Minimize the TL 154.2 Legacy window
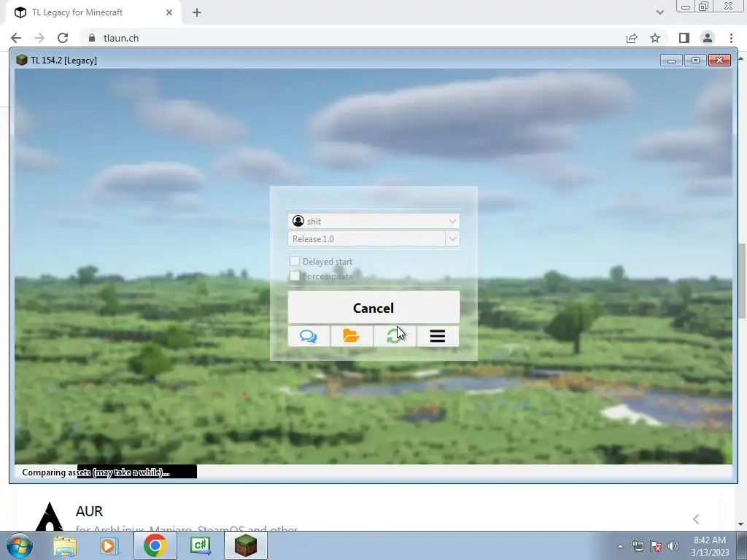 [671, 60]
